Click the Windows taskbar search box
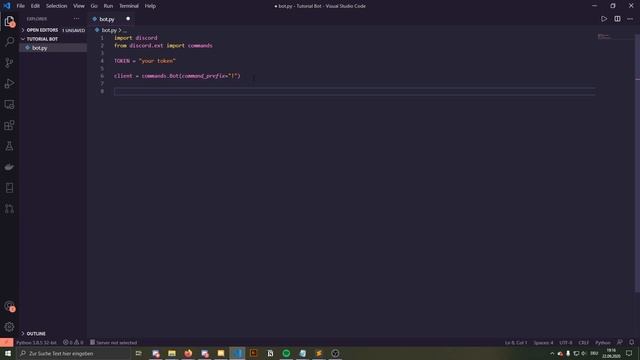 point(74,353)
